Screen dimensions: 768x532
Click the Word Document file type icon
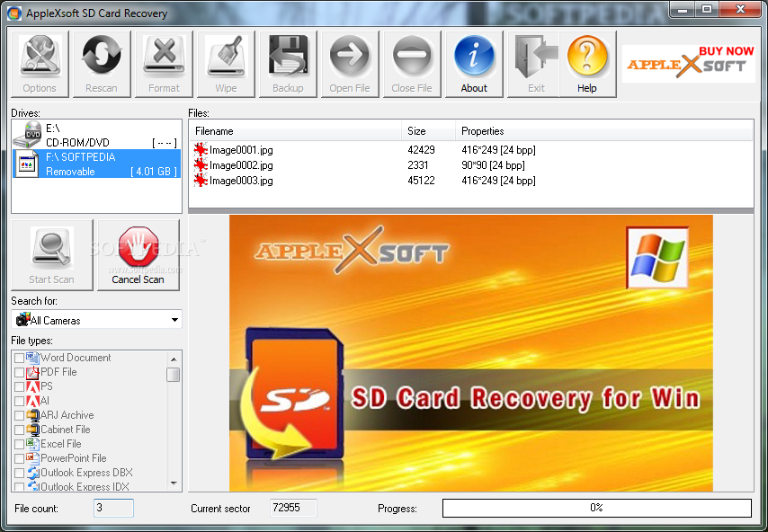(x=32, y=358)
